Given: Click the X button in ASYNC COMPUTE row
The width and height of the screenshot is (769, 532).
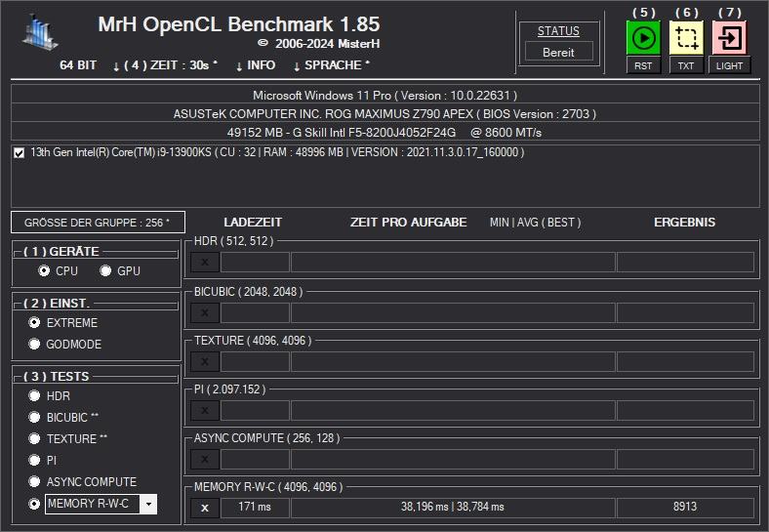Looking at the screenshot, I should click(x=205, y=460).
